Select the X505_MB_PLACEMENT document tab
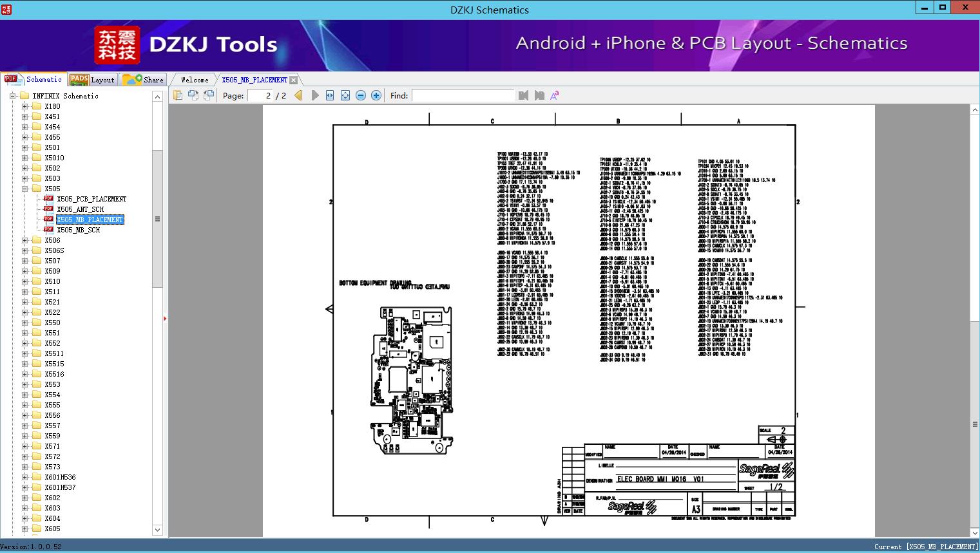 point(255,80)
